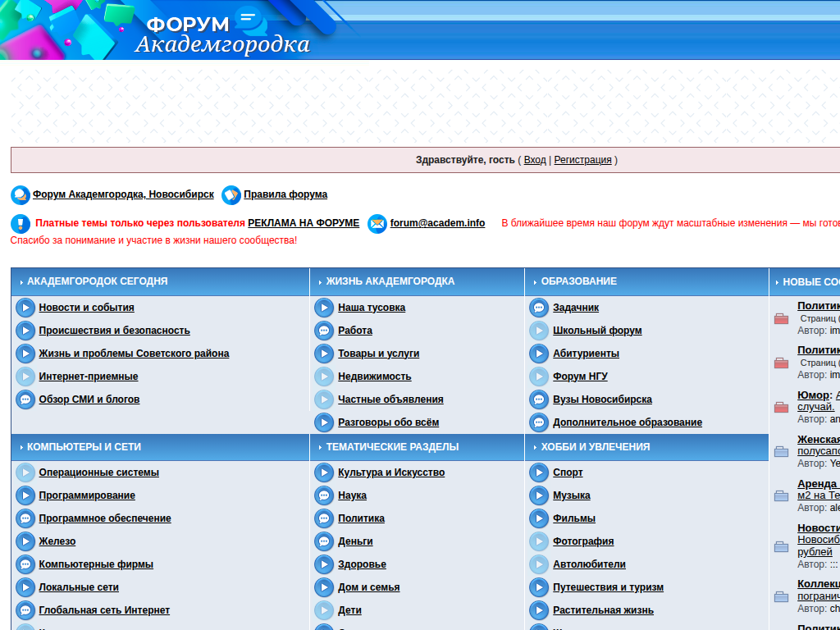The image size is (840, 630).
Task: Open the Регистрация link
Action: (582, 160)
